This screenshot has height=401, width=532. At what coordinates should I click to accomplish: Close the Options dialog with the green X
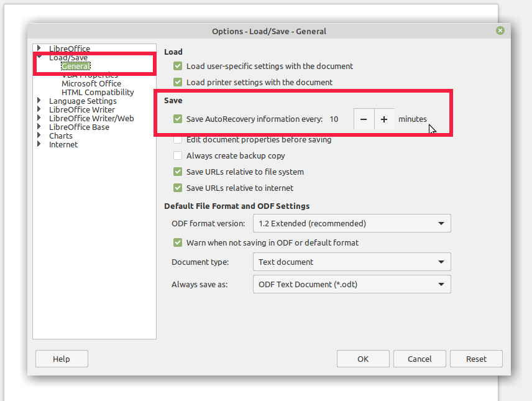point(500,30)
